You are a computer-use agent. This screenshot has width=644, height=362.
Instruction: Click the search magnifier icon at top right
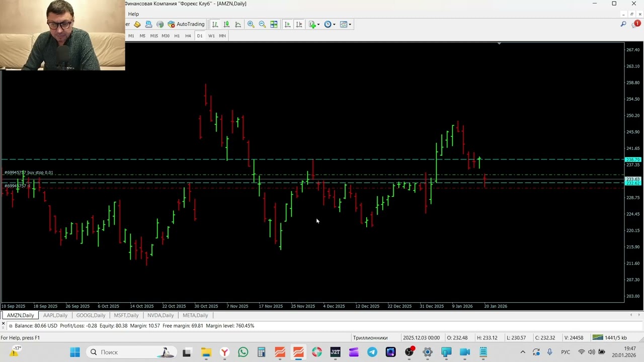tap(623, 24)
